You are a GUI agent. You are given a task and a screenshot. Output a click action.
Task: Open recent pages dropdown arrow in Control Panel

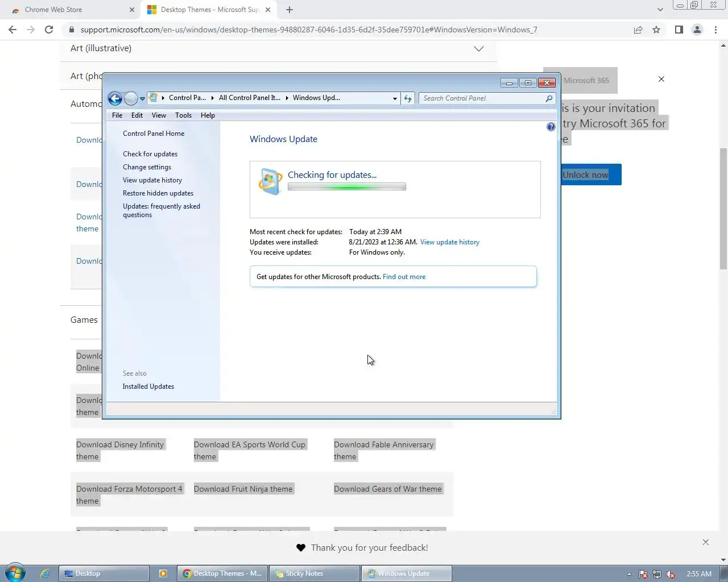142,99
